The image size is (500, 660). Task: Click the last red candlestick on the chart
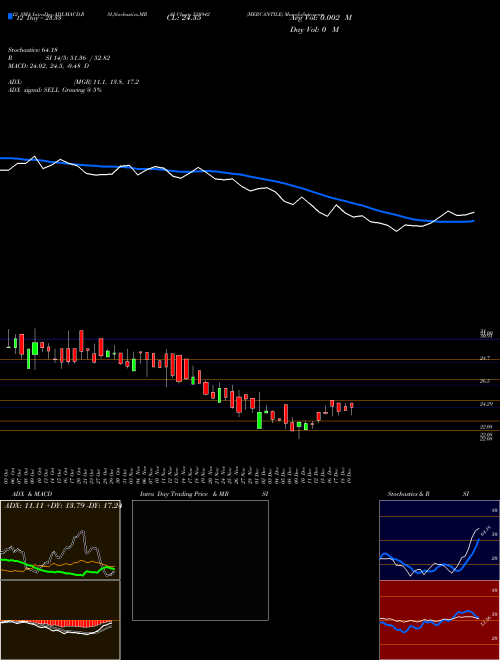[351, 405]
